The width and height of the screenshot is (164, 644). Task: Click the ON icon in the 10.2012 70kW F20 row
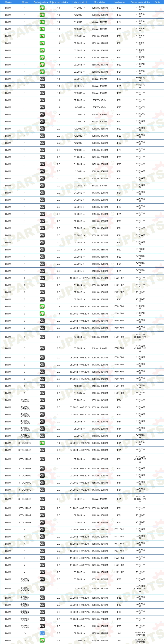click(x=42, y=107)
